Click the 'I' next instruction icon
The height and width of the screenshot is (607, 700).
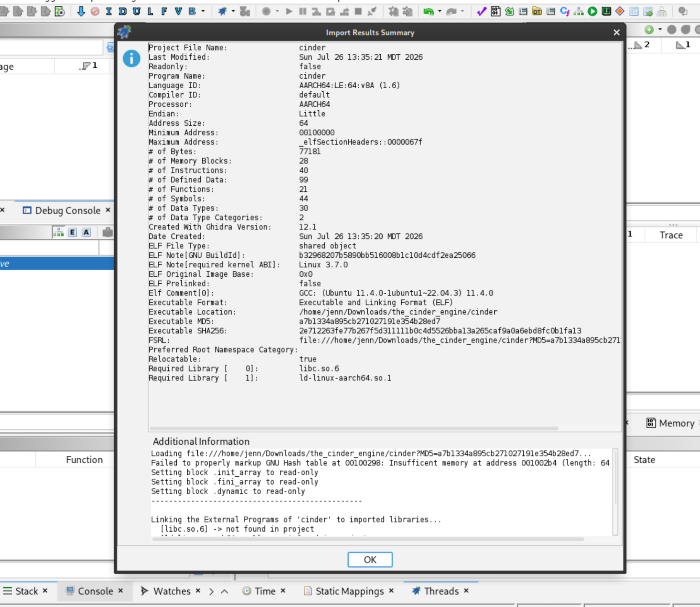click(109, 11)
